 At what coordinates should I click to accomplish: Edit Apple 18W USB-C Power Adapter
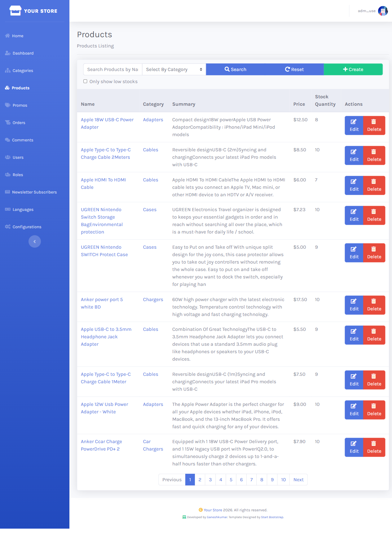(x=354, y=126)
